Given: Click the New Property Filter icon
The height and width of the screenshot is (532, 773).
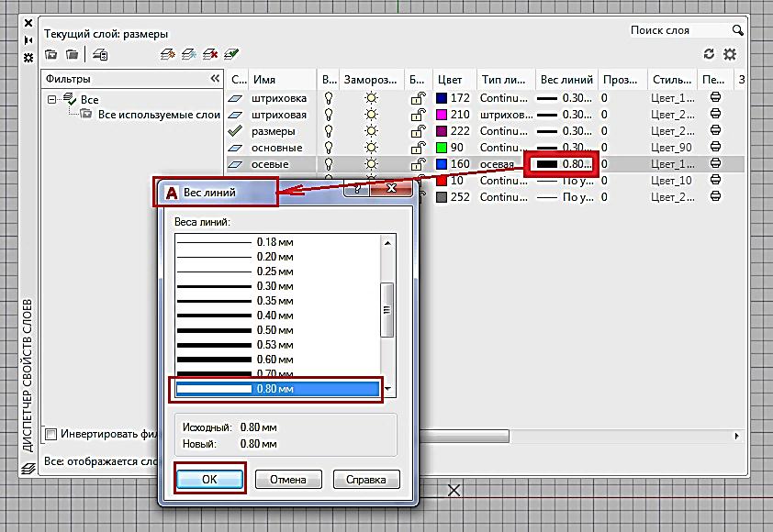Looking at the screenshot, I should pyautogui.click(x=51, y=55).
